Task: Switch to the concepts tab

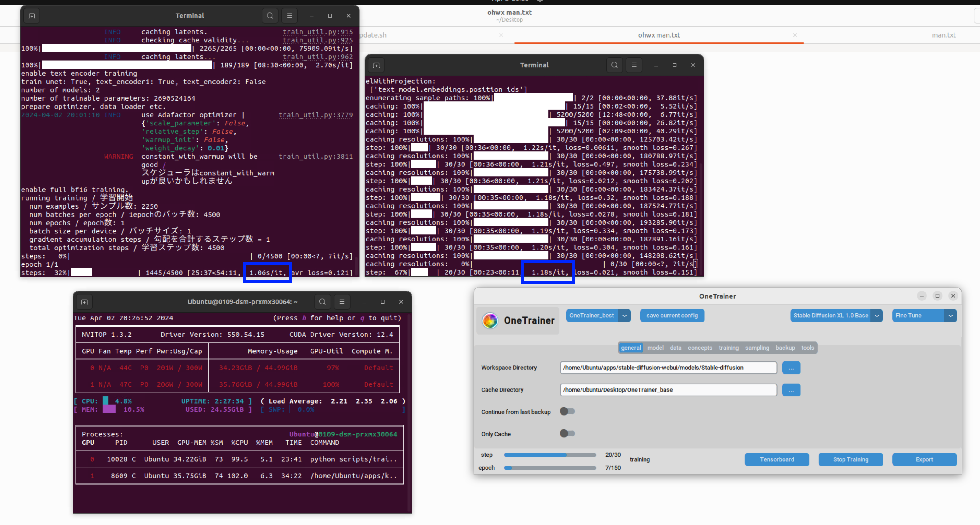Action: coord(700,348)
